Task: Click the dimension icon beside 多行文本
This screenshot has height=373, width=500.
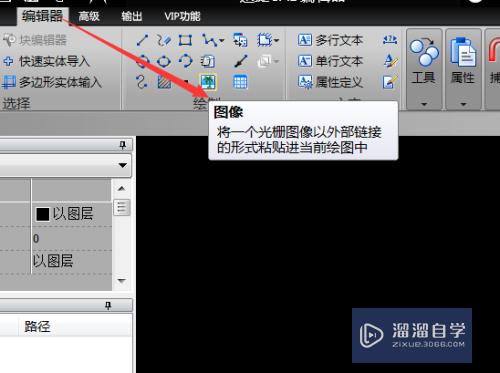Action: click(390, 40)
